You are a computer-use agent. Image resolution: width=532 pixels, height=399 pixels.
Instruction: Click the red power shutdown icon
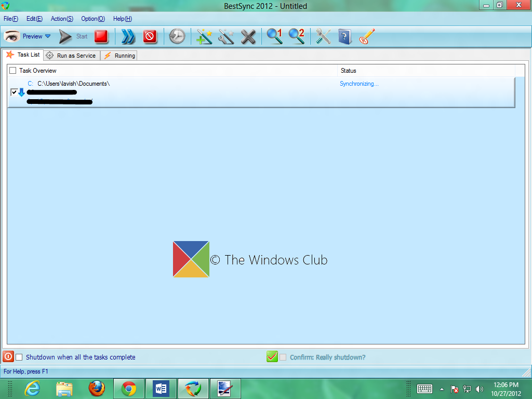(x=8, y=356)
